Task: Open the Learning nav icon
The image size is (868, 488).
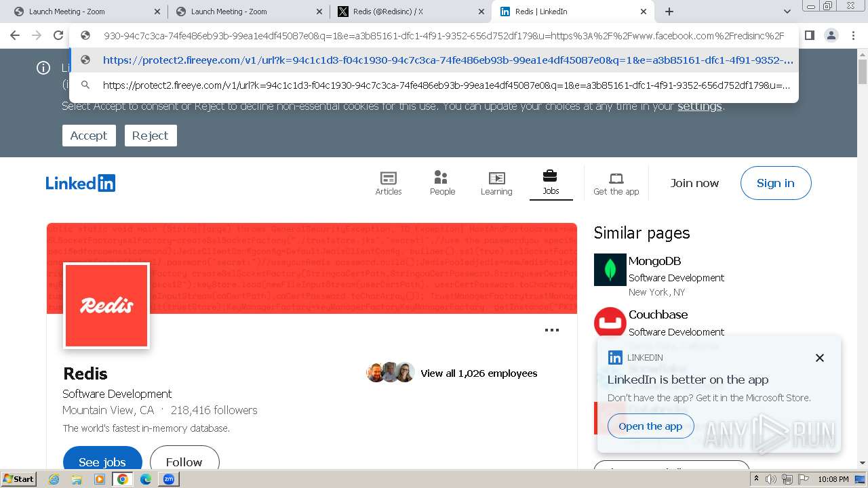Action: click(x=496, y=183)
